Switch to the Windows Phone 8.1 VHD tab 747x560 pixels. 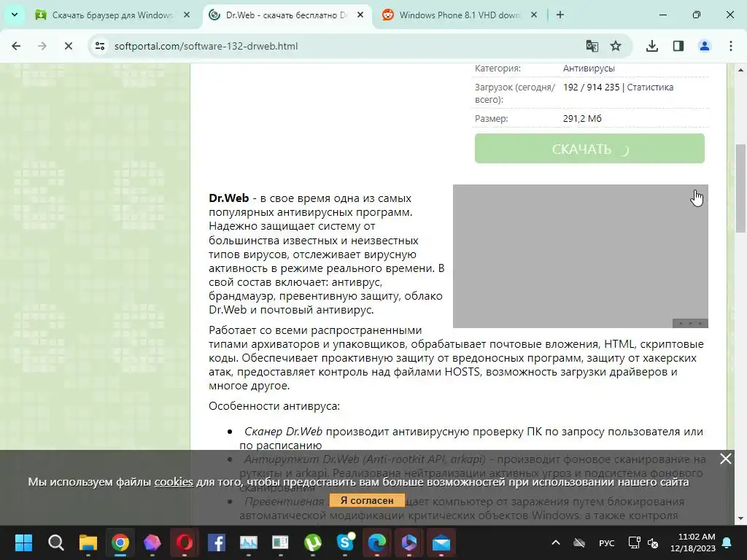point(460,15)
